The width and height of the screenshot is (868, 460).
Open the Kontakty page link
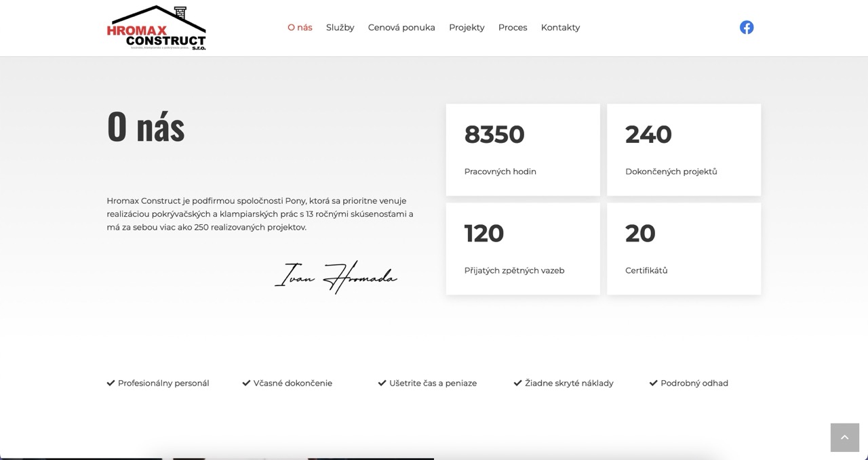[560, 28]
